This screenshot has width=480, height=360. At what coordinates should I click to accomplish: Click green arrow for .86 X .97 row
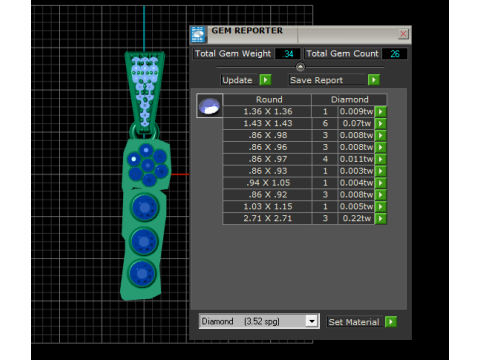[x=380, y=159]
